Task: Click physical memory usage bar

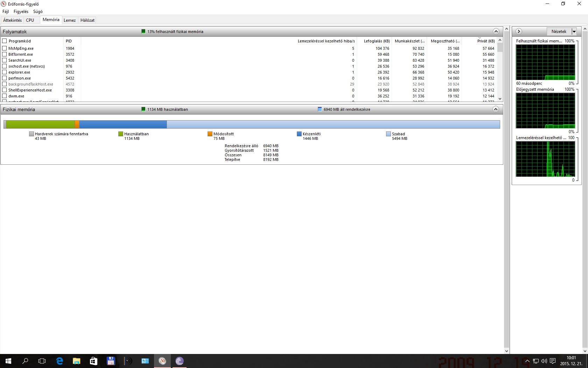Action: [x=252, y=124]
